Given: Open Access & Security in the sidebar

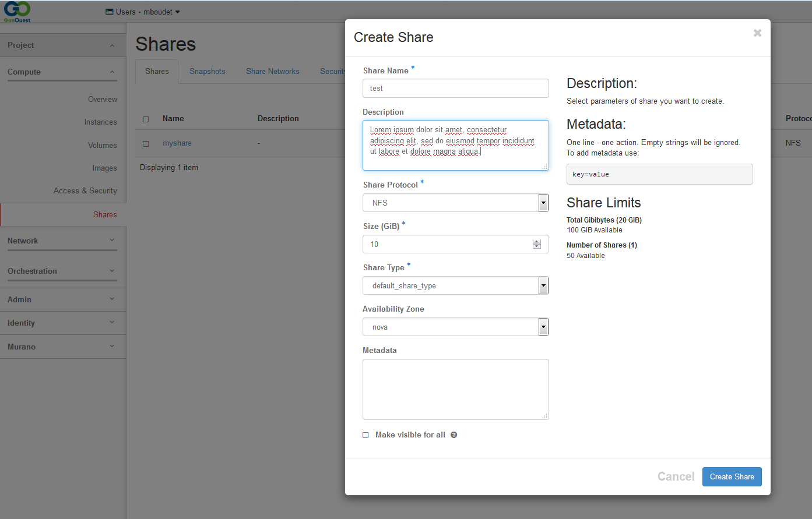Looking at the screenshot, I should [x=85, y=191].
